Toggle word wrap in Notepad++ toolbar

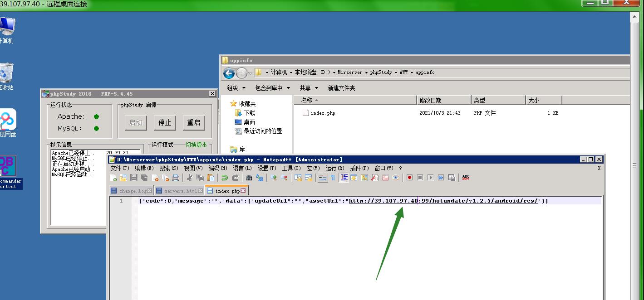(x=322, y=178)
